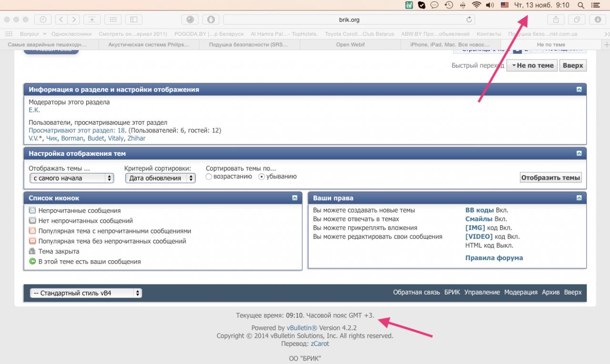Image resolution: width=610 pixels, height=364 pixels.
Task: Select the возрастанию sort radio button
Action: point(209,177)
